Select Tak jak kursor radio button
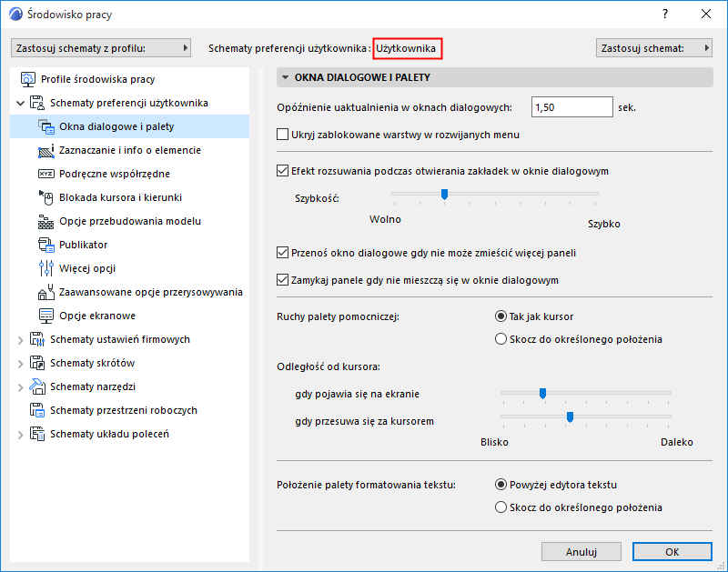This screenshot has width=728, height=572. [500, 316]
